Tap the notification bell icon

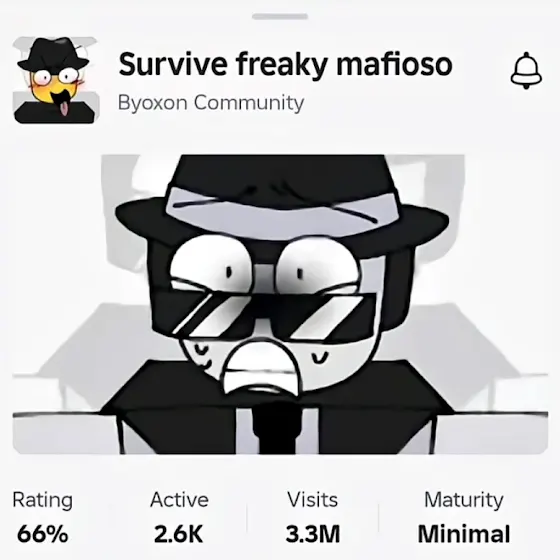526,70
